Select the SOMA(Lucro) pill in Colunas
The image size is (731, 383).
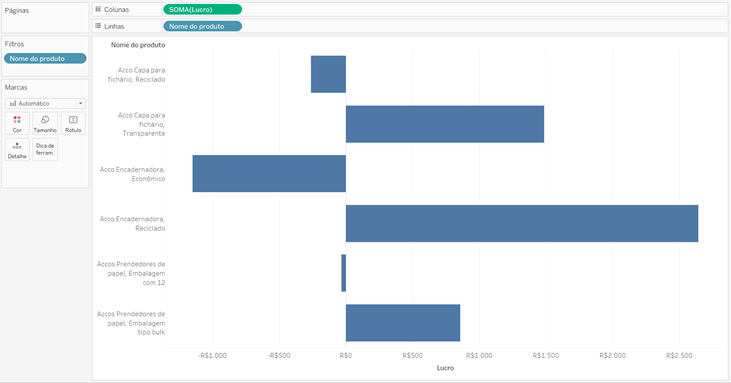[202, 9]
